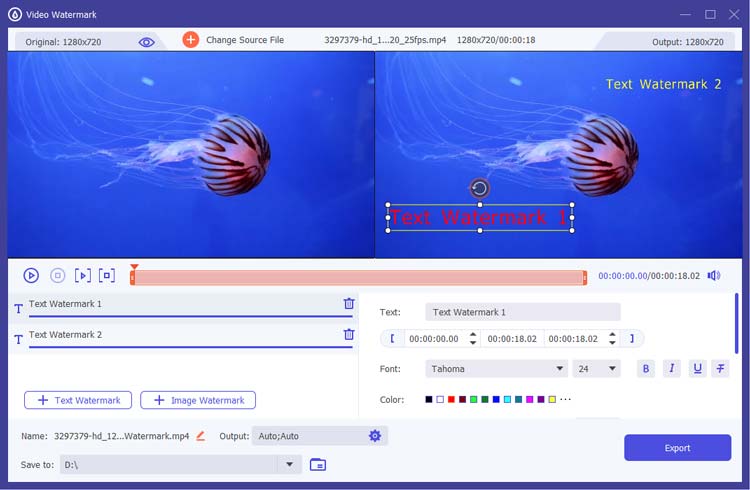Browse the save folder with the folder icon
This screenshot has height=490, width=750.
[318, 464]
